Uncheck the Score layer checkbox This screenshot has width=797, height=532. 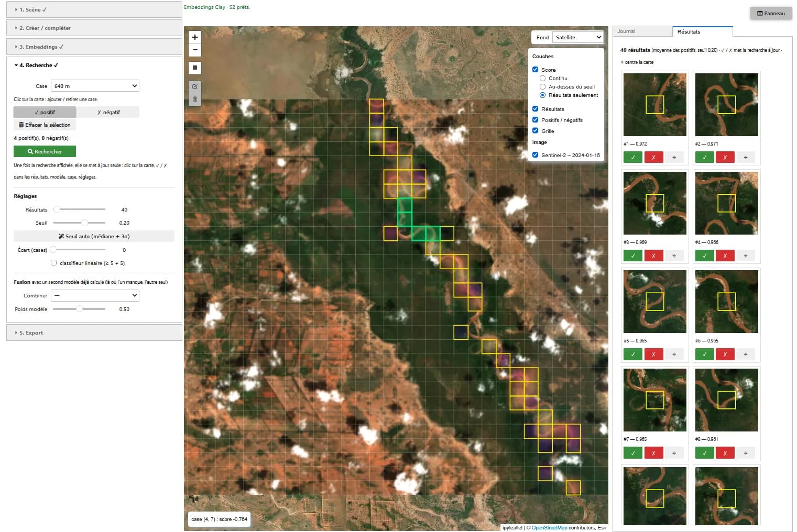click(535, 69)
